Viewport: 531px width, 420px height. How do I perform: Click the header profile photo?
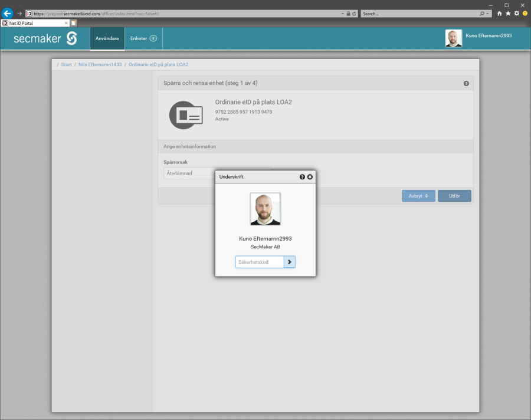click(454, 38)
